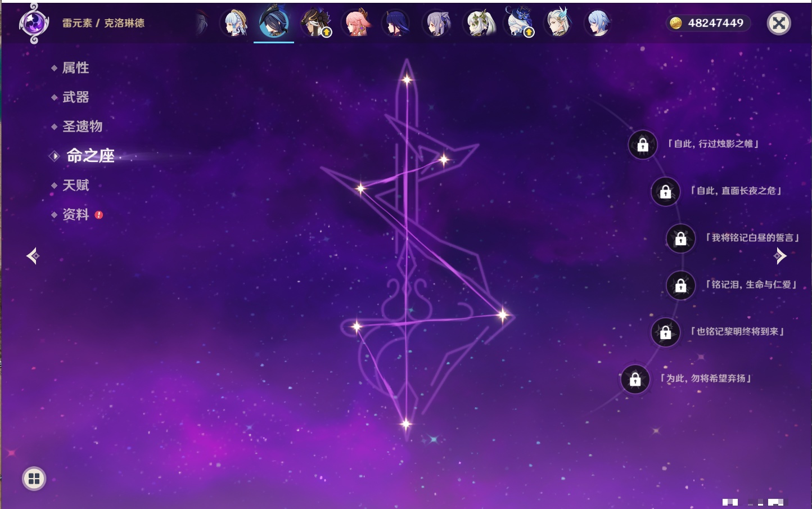Open the lock node beside 「也铭记黎明终将到来」
This screenshot has width=812, height=509.
click(665, 332)
